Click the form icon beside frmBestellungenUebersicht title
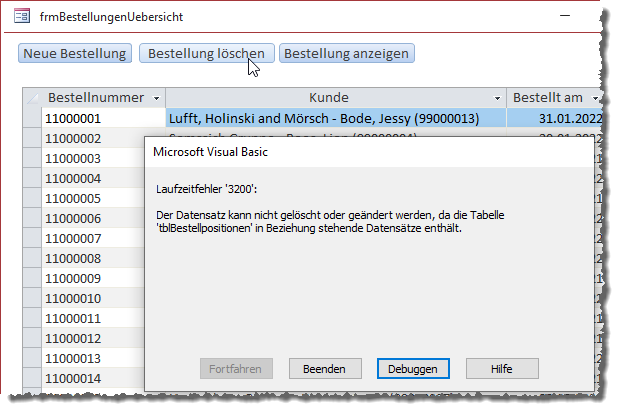 (22, 16)
